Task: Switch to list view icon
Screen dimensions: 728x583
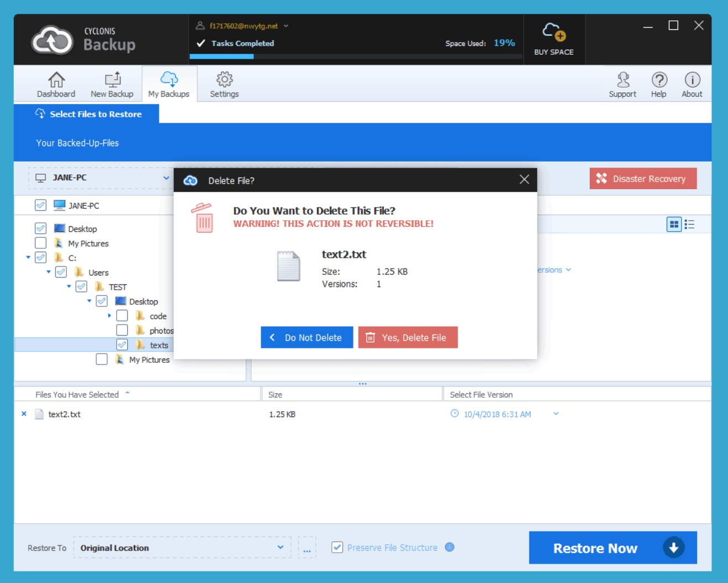Action: tap(689, 225)
